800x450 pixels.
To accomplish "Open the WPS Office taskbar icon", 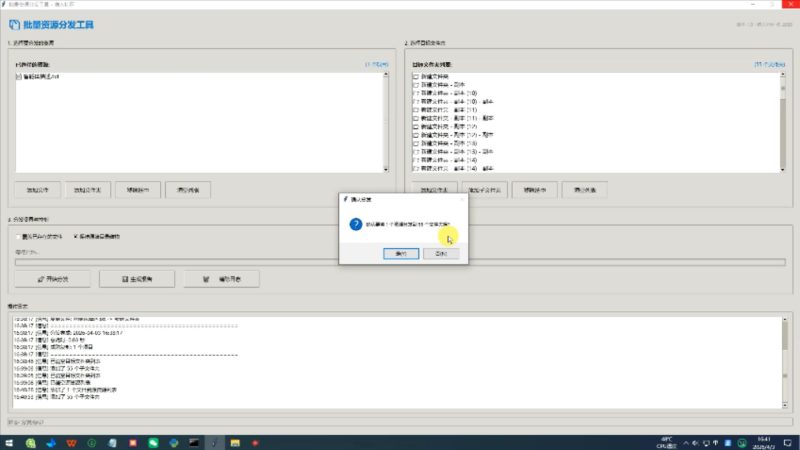I will coord(71,442).
